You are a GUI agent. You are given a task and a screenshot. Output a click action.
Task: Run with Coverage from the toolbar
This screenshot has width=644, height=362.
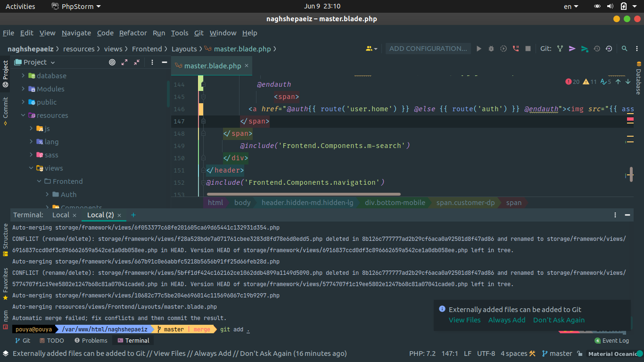[x=504, y=49]
